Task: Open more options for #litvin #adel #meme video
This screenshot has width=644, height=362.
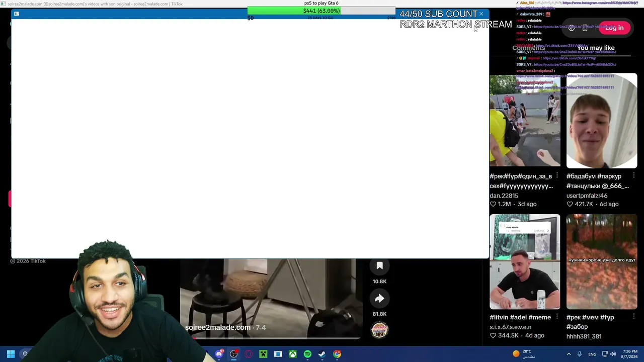Action: click(557, 316)
